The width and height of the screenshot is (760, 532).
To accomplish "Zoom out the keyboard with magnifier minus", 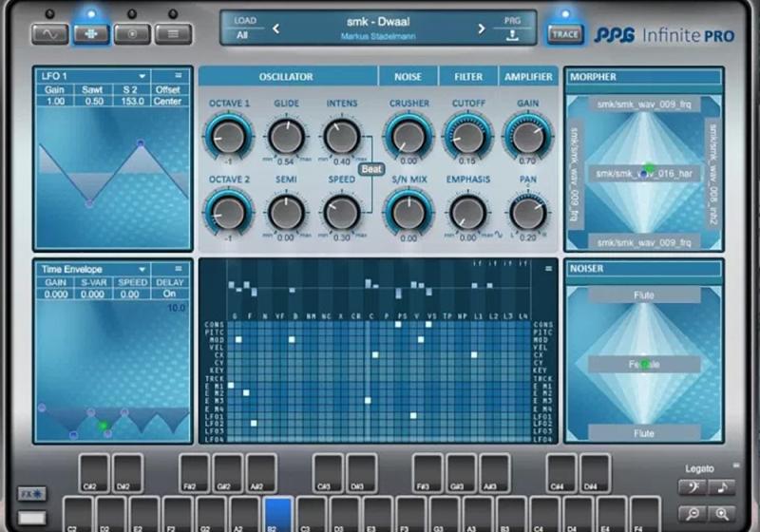I will click(x=693, y=513).
